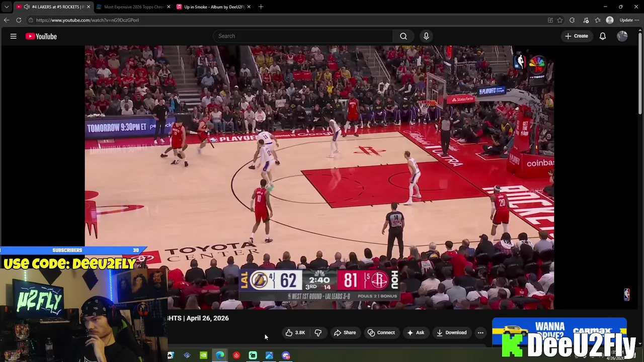
Task: Switch to Most Expensive 2026 Topps Chrome tab
Action: tap(134, 7)
